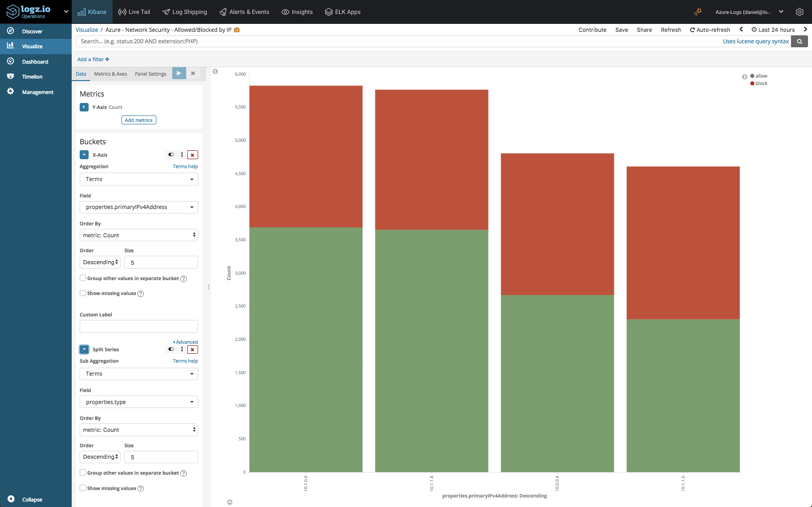Screen dimensions: 812x507
Task: Reorder the X-Axis bucket priority
Action: point(182,155)
